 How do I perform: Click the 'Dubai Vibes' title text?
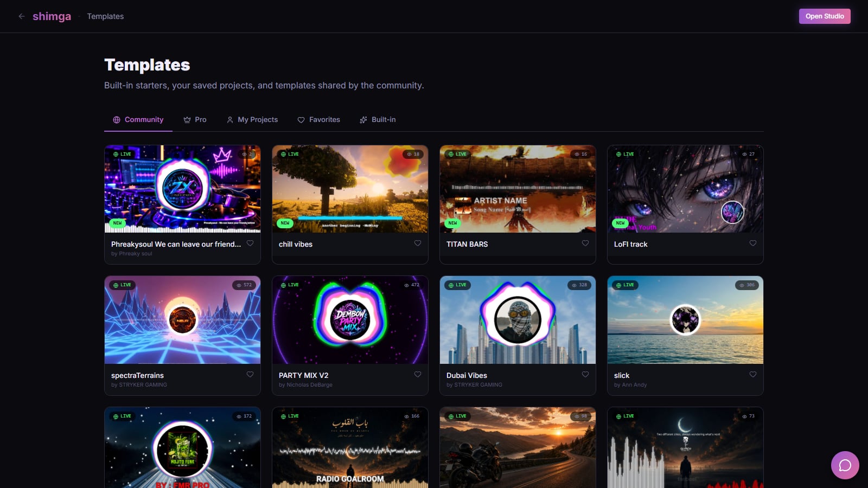coord(467,375)
